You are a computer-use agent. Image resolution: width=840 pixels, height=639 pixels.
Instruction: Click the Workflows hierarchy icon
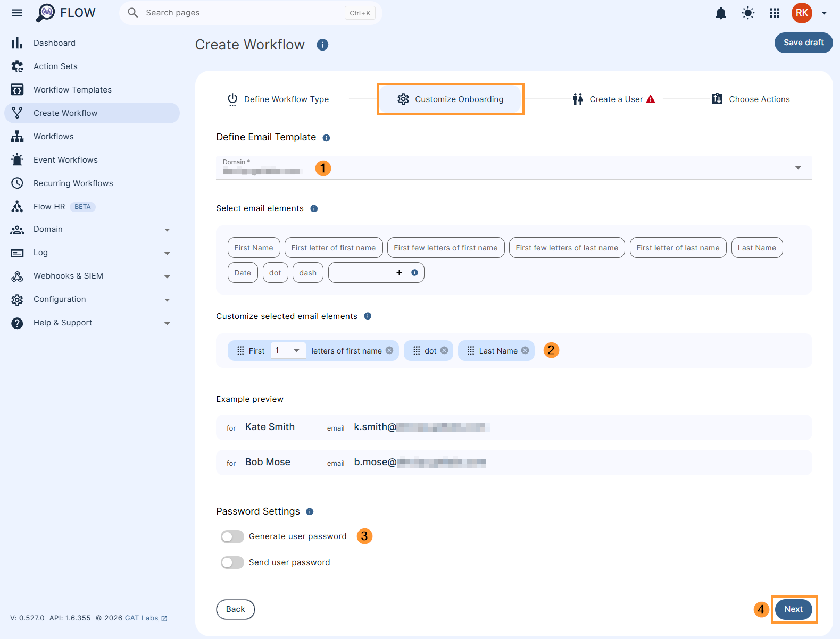point(17,136)
